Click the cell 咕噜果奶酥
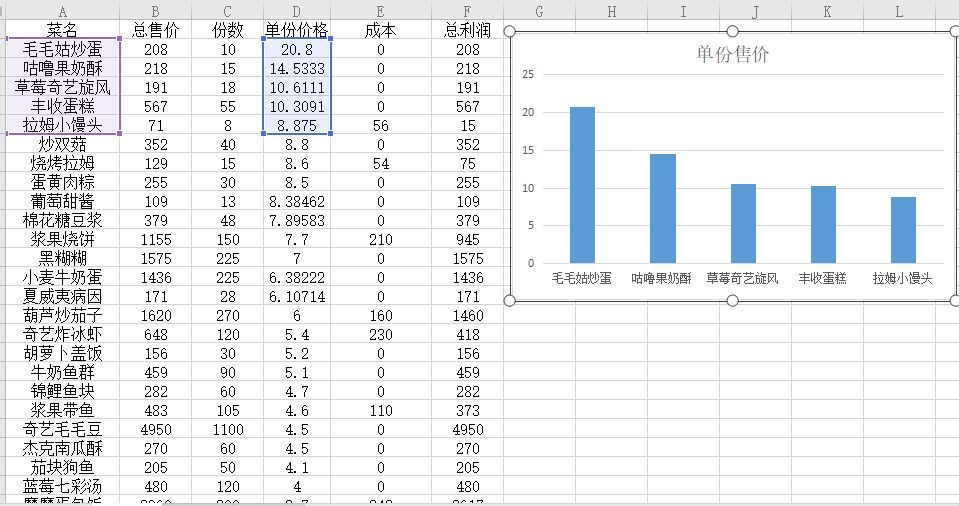959x506 pixels. tap(62, 69)
